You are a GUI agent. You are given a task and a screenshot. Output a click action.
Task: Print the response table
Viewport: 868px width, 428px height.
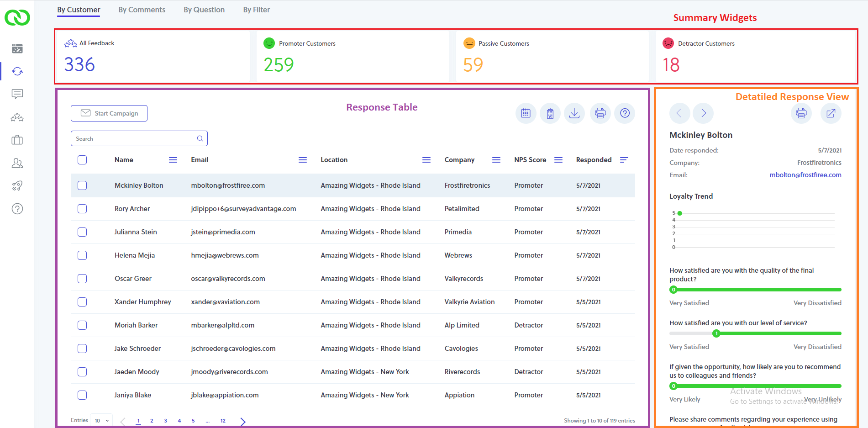(x=600, y=113)
